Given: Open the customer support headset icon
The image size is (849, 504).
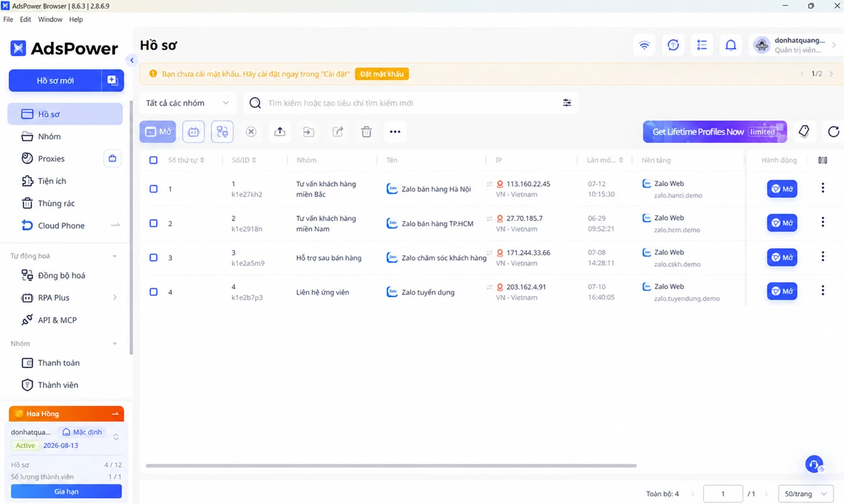Looking at the screenshot, I should point(814,464).
